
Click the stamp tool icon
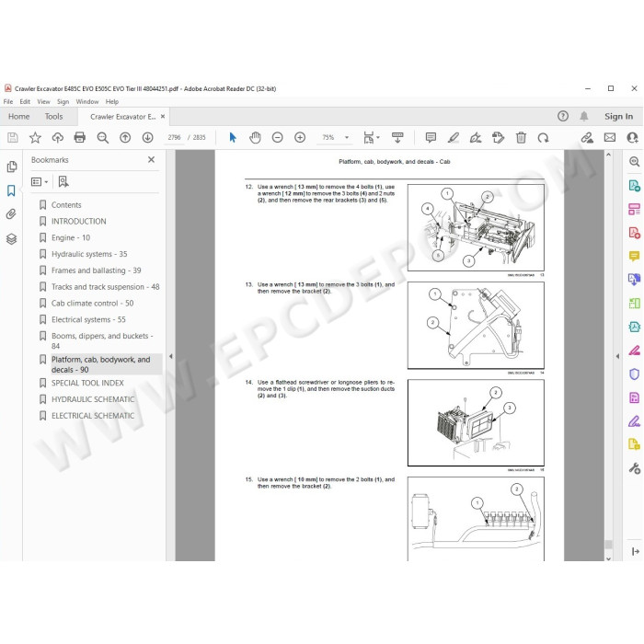coord(498,138)
